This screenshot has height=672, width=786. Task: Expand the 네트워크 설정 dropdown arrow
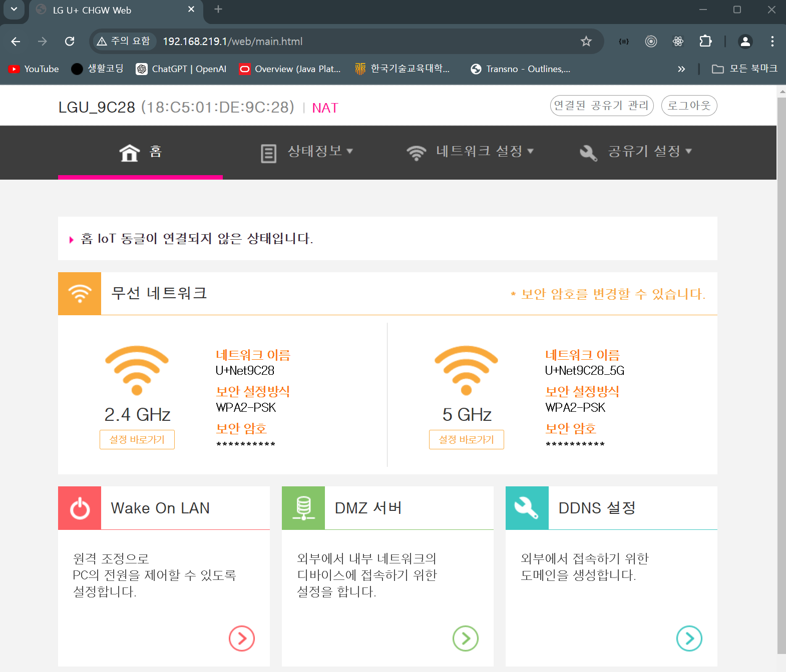pyautogui.click(x=531, y=151)
